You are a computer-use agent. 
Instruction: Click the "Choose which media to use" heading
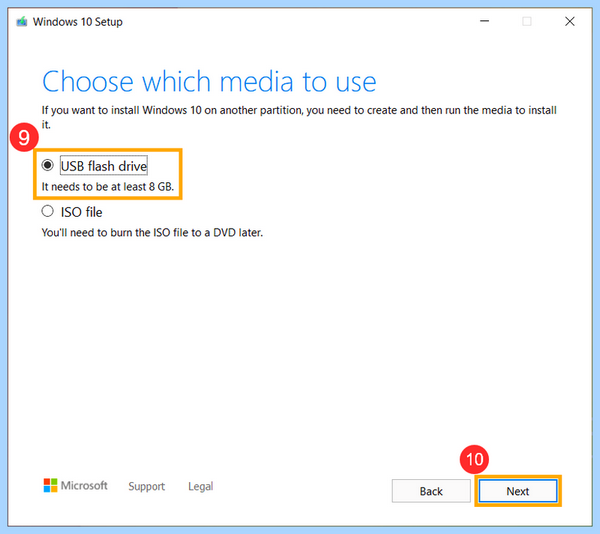point(209,81)
